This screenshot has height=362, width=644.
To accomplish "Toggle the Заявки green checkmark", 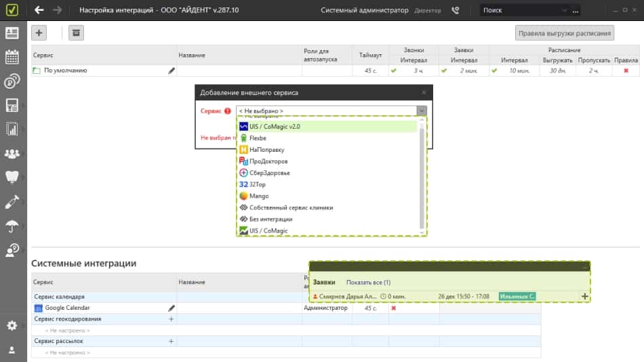I will pyautogui.click(x=445, y=71).
